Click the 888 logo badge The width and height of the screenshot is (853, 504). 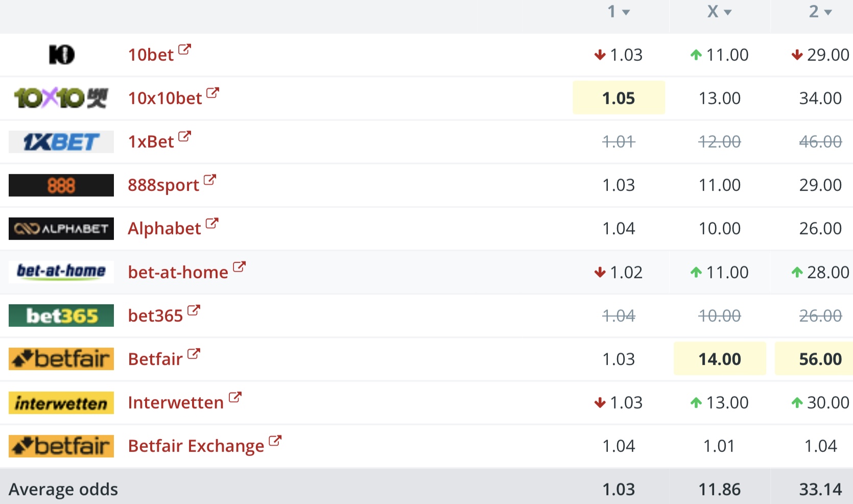(x=61, y=185)
